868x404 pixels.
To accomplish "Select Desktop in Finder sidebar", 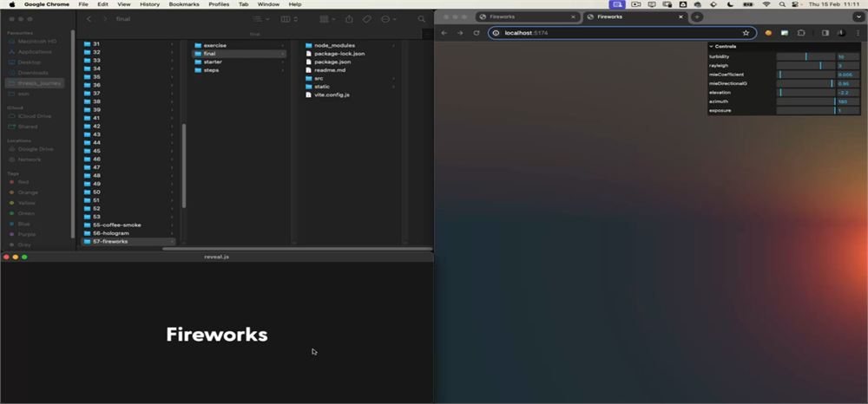I will click(30, 62).
